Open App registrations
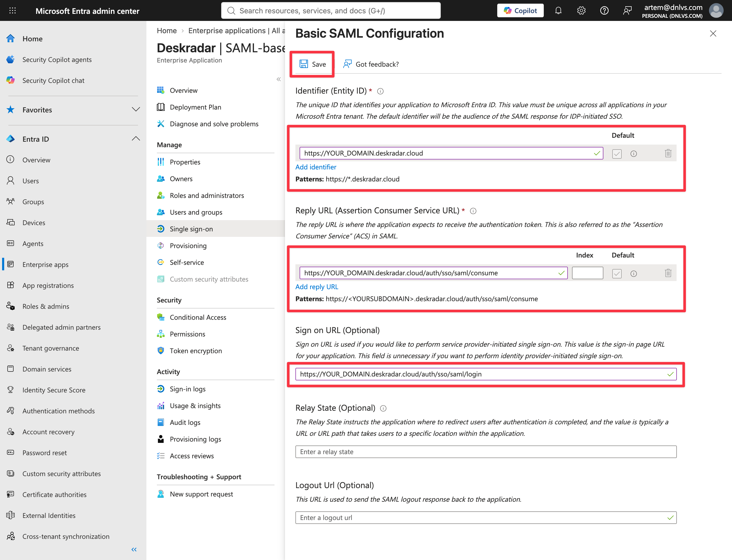732x560 pixels. [x=48, y=286]
